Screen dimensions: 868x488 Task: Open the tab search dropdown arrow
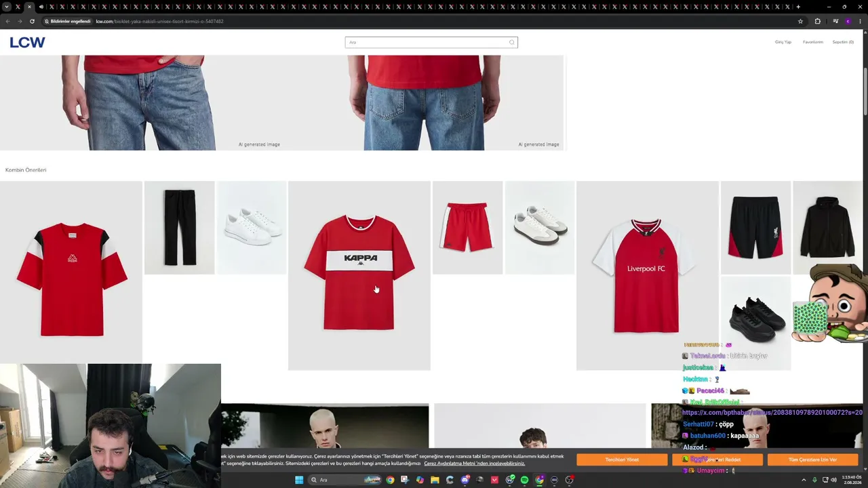pos(7,7)
